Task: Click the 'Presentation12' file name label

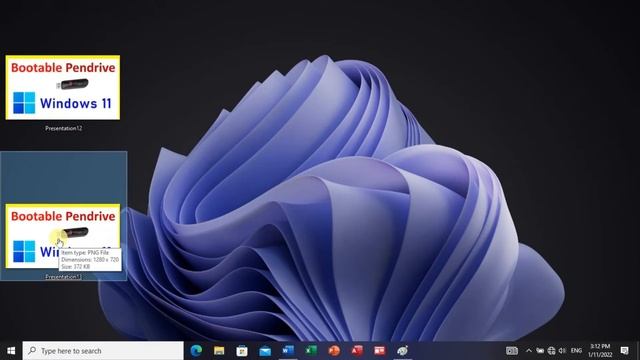Action: pos(64,128)
